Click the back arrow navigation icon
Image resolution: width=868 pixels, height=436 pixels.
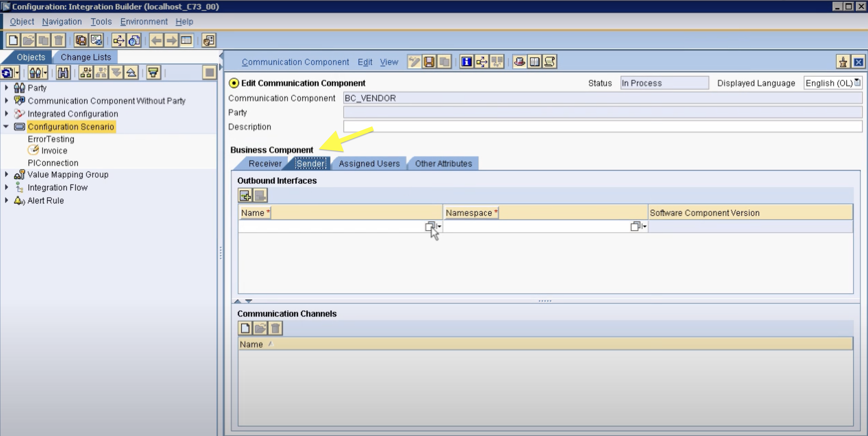(156, 40)
